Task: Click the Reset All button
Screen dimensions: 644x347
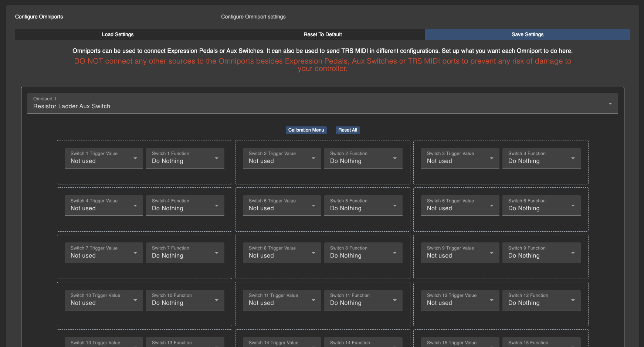Action: (348, 130)
